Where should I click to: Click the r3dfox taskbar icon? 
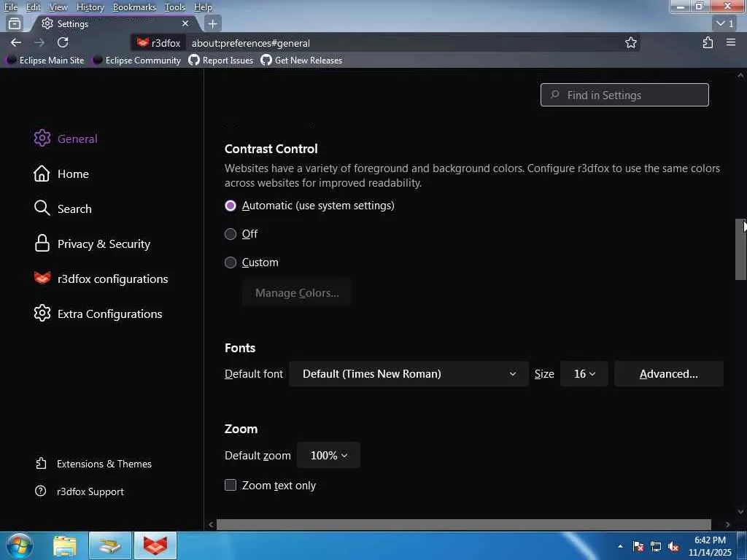(155, 545)
